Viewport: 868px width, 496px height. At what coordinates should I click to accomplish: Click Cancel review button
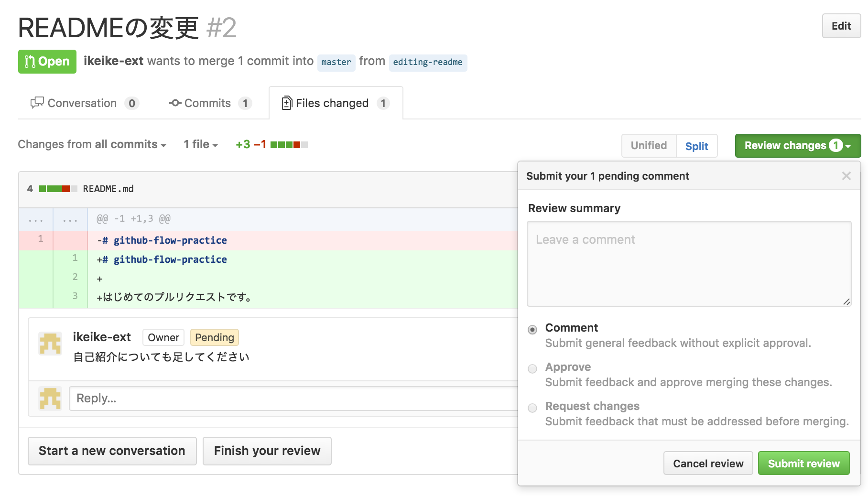tap(708, 464)
